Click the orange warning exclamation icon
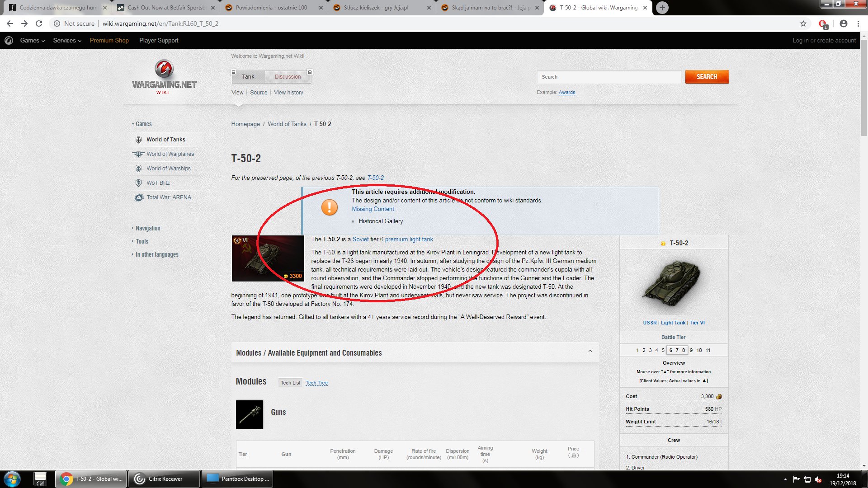868x488 pixels. (x=329, y=207)
